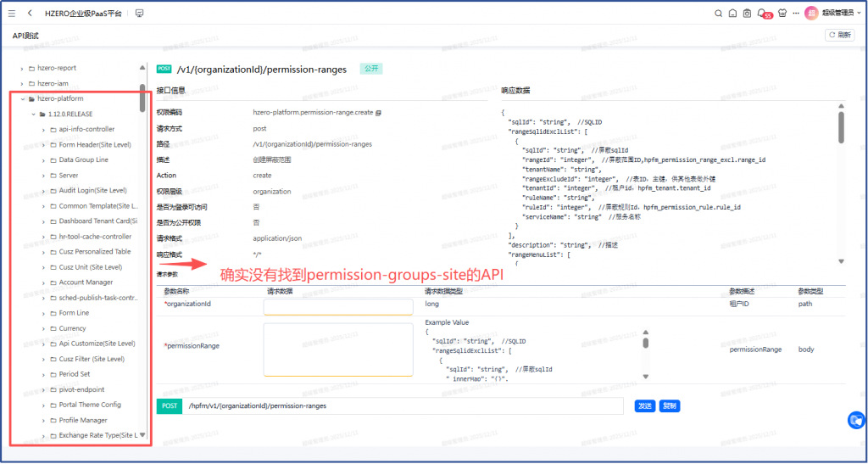The height and width of the screenshot is (464, 868).
Task: Click the floating blue assistant icon
Action: tap(856, 421)
